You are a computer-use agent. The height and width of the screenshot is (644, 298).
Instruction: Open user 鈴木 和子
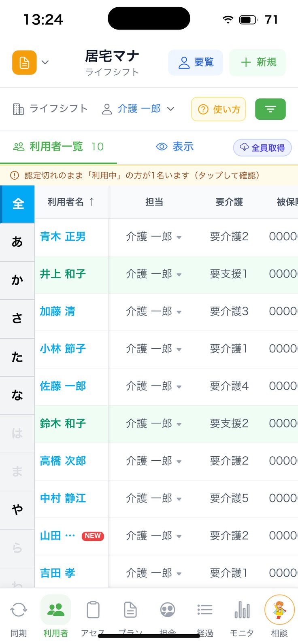click(63, 423)
